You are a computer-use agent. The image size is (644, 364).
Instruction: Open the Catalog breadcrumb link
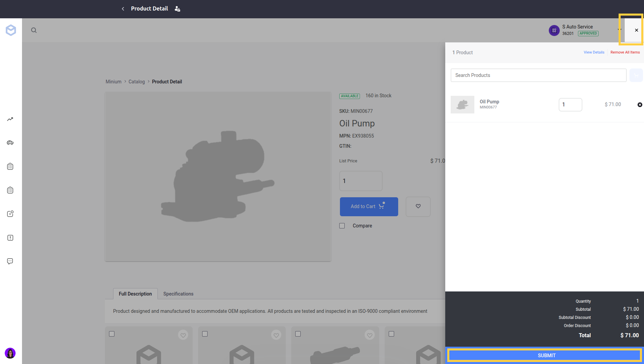click(136, 81)
